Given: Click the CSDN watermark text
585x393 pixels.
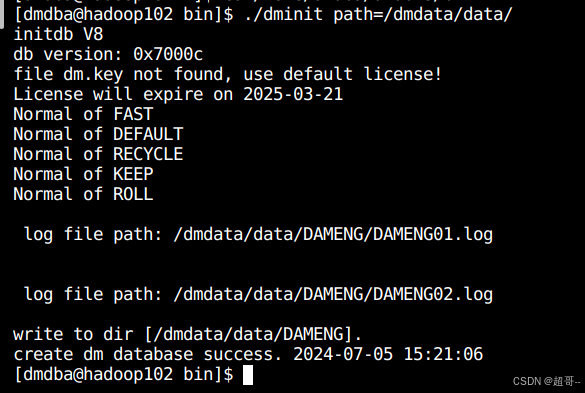Looking at the screenshot, I should coord(546,381).
